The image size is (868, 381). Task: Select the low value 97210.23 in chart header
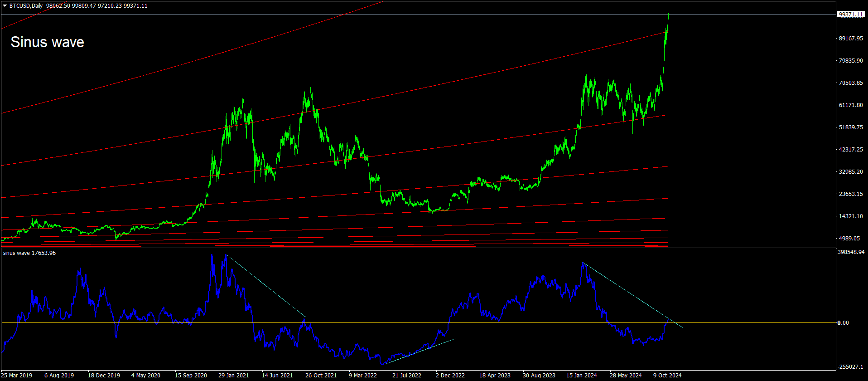point(110,6)
